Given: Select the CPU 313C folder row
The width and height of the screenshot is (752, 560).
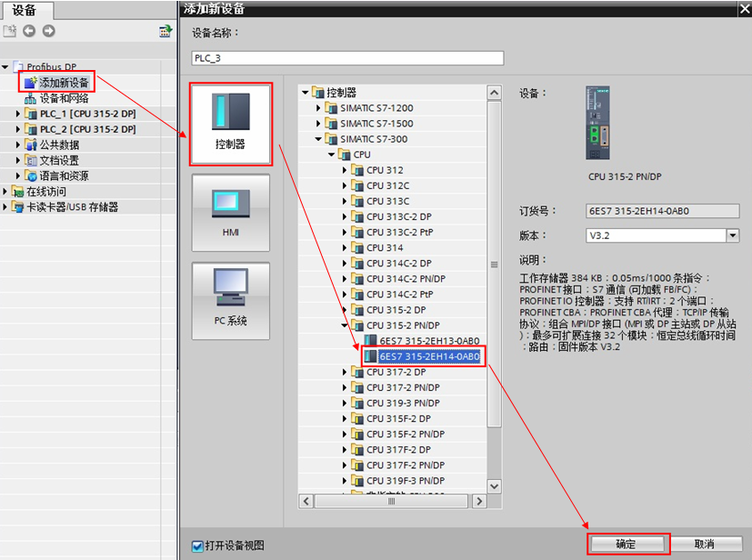Looking at the screenshot, I should [x=392, y=201].
